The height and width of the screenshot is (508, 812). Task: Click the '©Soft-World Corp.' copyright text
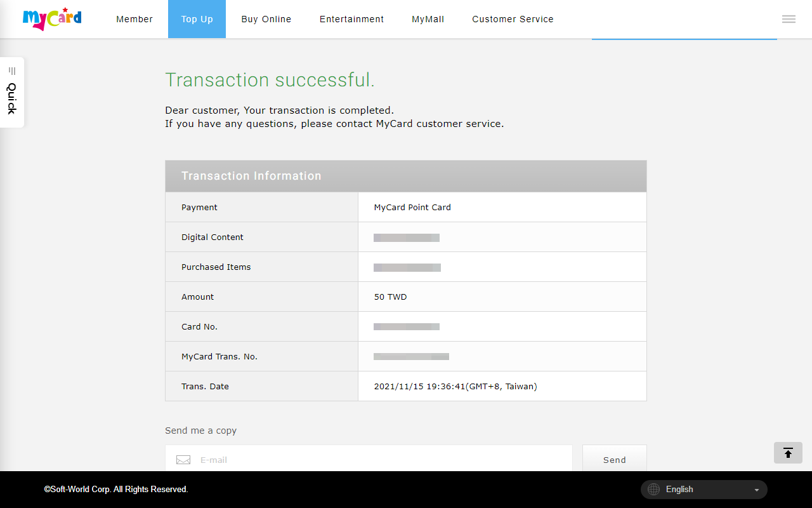(x=116, y=490)
